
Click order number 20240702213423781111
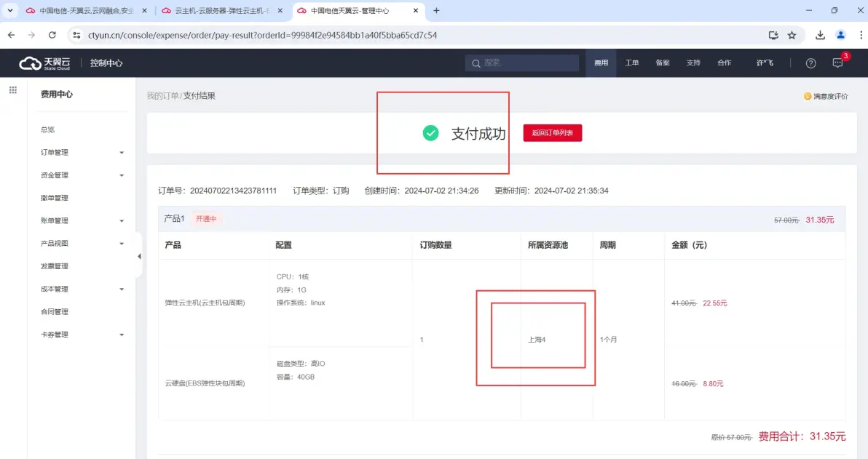233,191
